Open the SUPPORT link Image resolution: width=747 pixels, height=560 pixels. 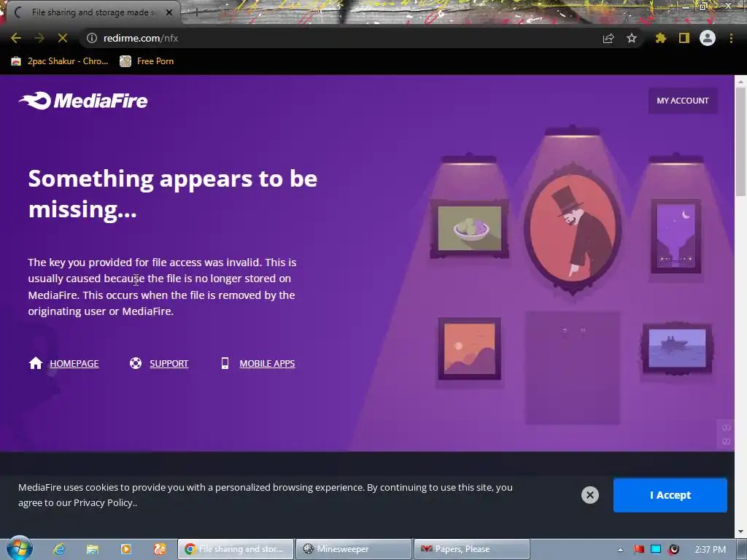coord(169,363)
